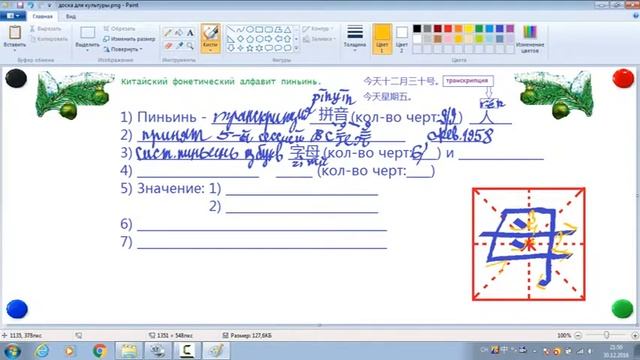Screen dimensions: 640x360
Task: Select the Fill with color bucket tool
Action: 179,33
